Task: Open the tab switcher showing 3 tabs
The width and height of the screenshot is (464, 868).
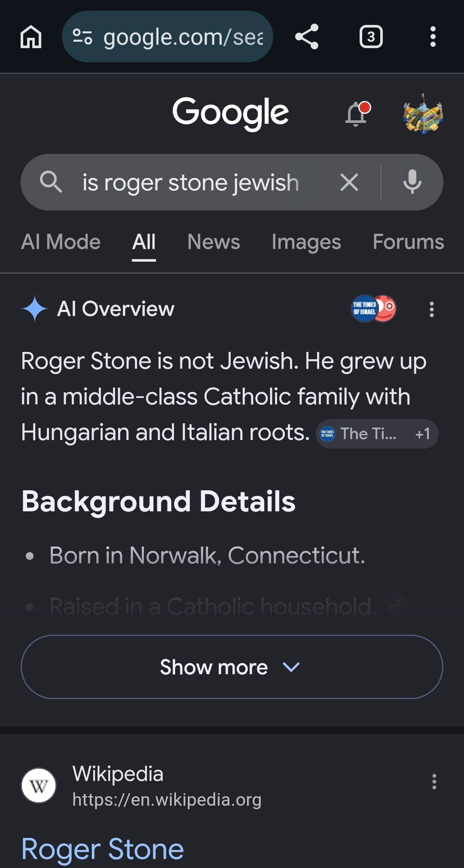Action: [x=371, y=37]
